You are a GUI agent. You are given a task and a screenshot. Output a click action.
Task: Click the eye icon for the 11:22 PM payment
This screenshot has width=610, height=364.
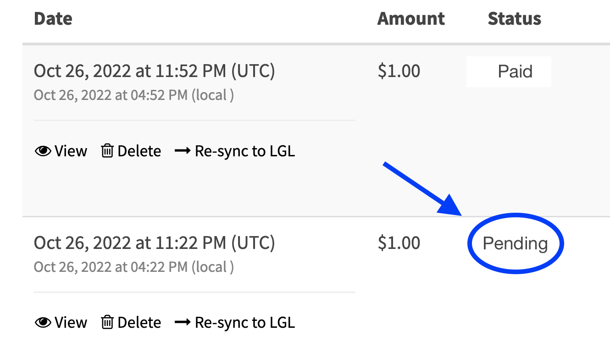point(43,323)
